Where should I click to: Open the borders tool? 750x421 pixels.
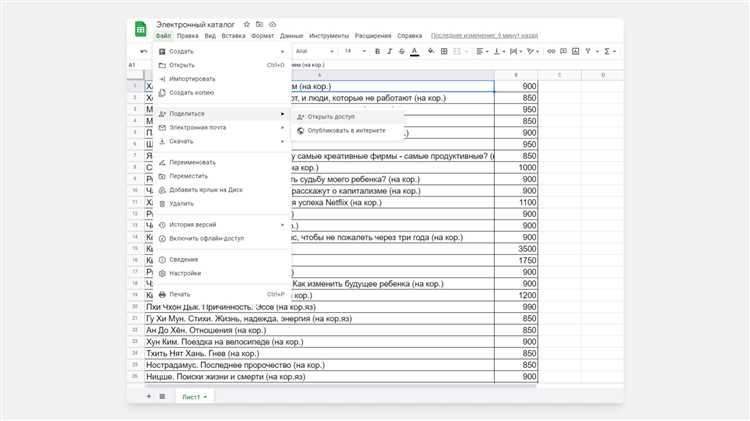[444, 51]
